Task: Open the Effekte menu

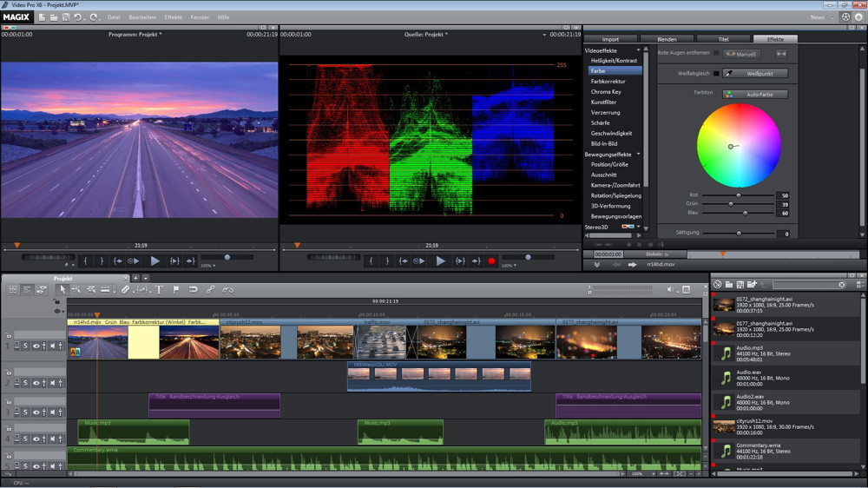Action: click(x=174, y=17)
